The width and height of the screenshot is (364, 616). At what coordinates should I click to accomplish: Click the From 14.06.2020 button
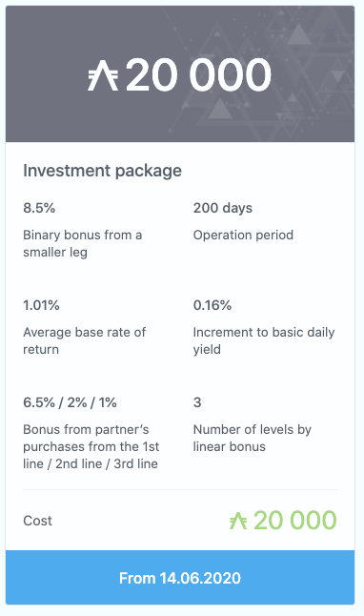click(180, 578)
